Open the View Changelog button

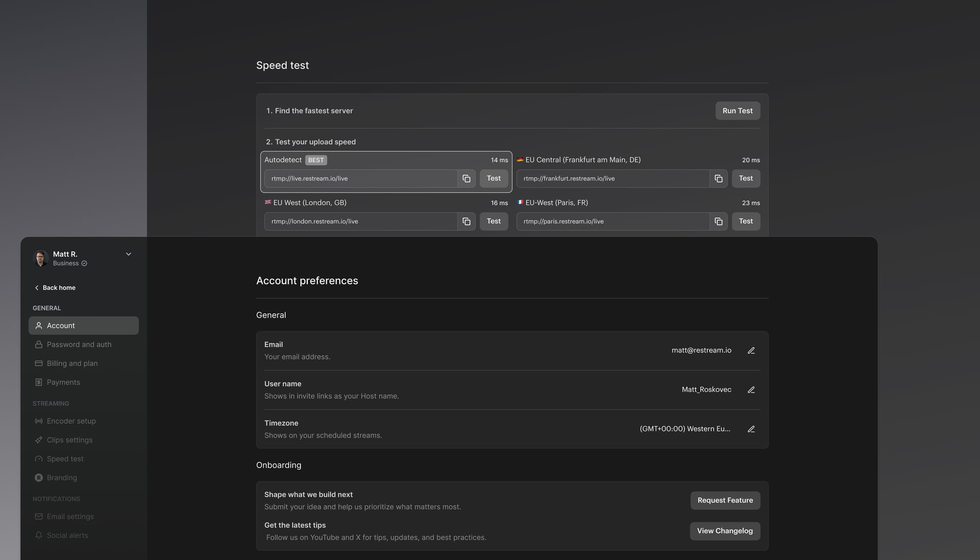[725, 531]
